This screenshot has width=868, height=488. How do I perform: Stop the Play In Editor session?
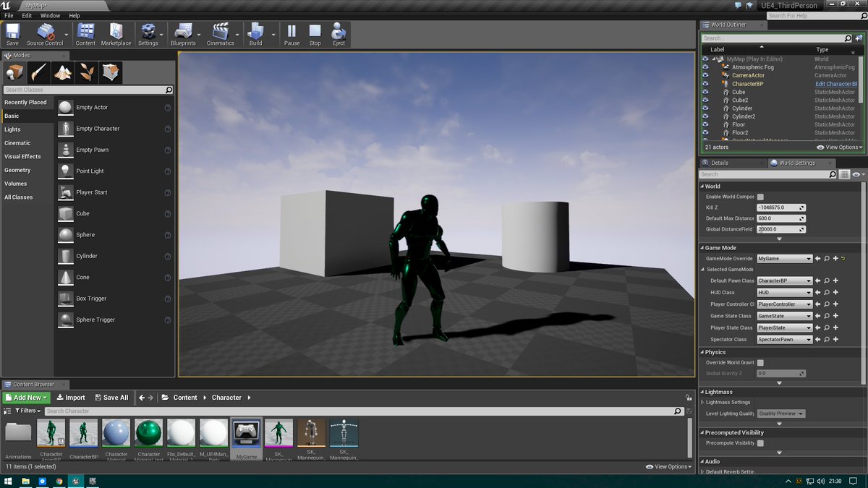tap(315, 34)
